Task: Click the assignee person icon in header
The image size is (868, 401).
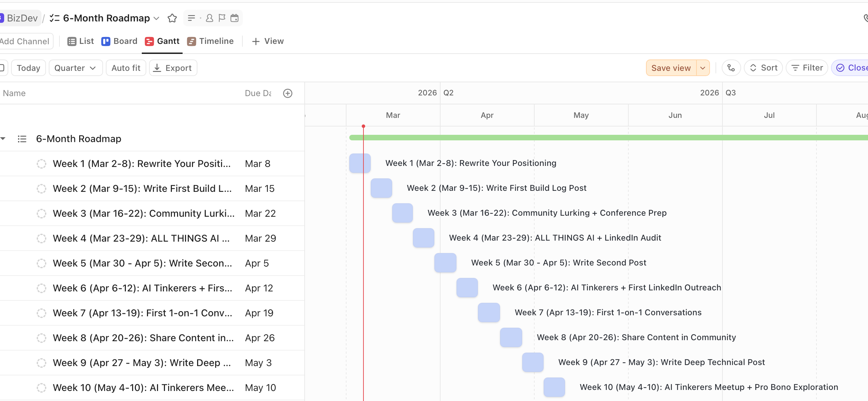Action: (209, 18)
